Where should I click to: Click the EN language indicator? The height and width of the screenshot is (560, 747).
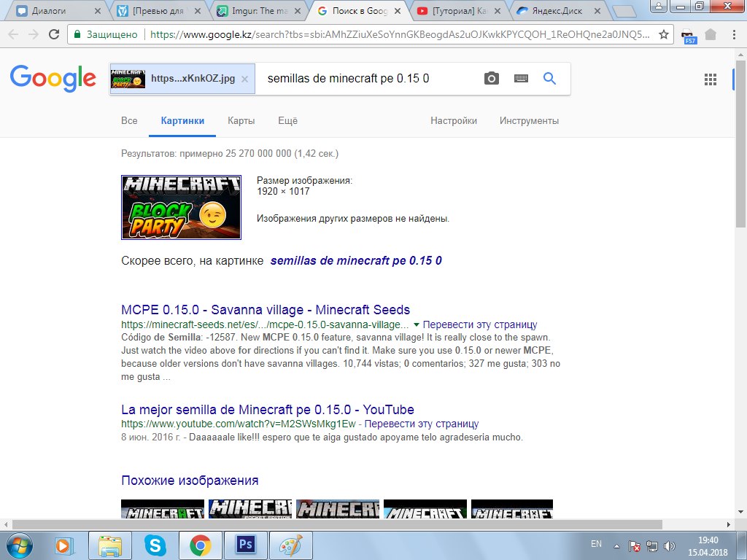point(596,544)
